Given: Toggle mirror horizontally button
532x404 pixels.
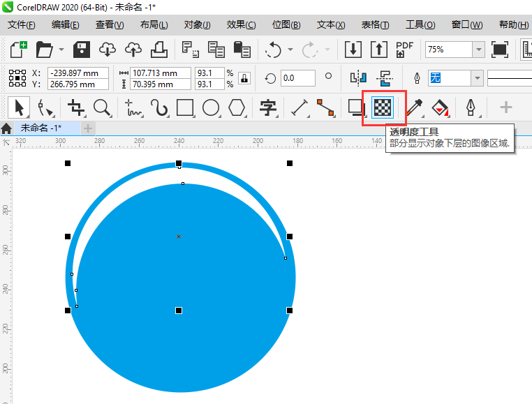Looking at the screenshot, I should pos(358,78).
